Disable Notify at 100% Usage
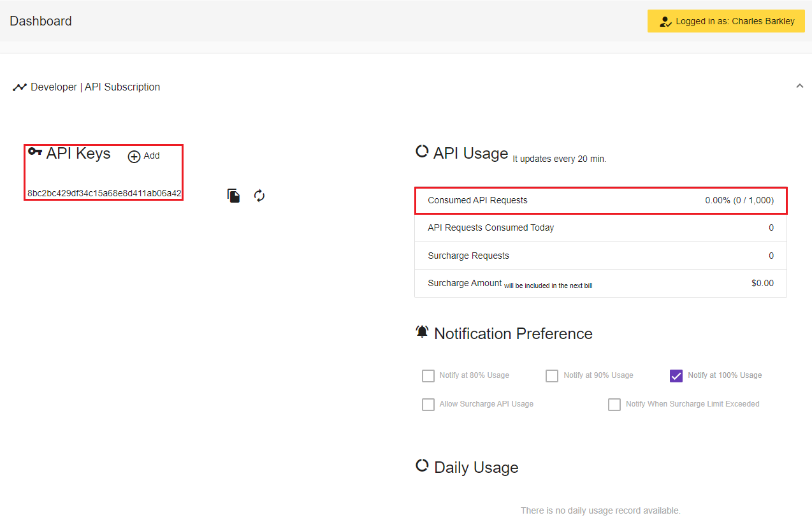Viewport: 812px width, 520px height. coord(676,375)
